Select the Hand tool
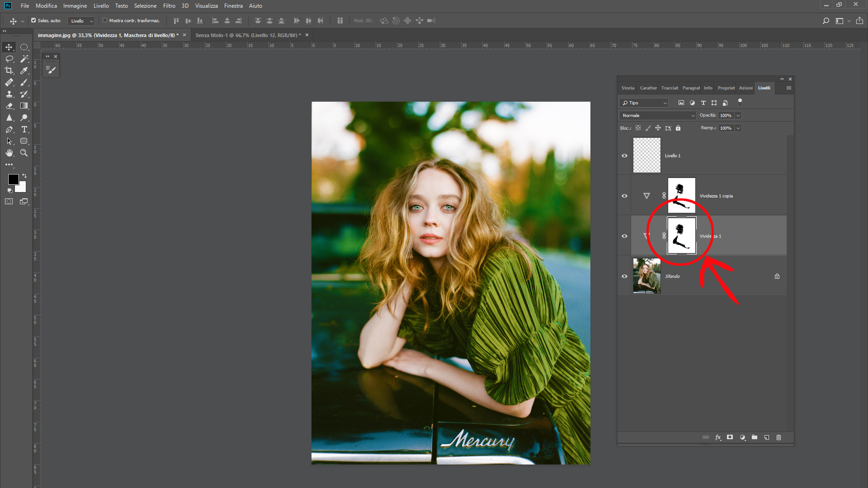Image resolution: width=868 pixels, height=488 pixels. coord(9,153)
